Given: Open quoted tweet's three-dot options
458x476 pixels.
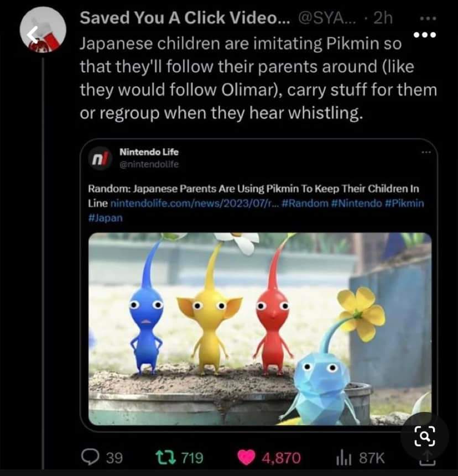Looking at the screenshot, I should click(x=426, y=152).
